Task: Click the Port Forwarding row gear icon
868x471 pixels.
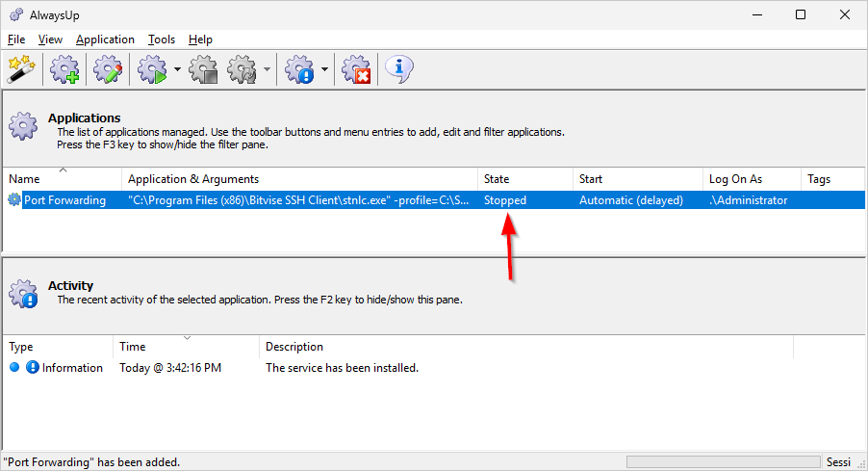Action: (14, 200)
